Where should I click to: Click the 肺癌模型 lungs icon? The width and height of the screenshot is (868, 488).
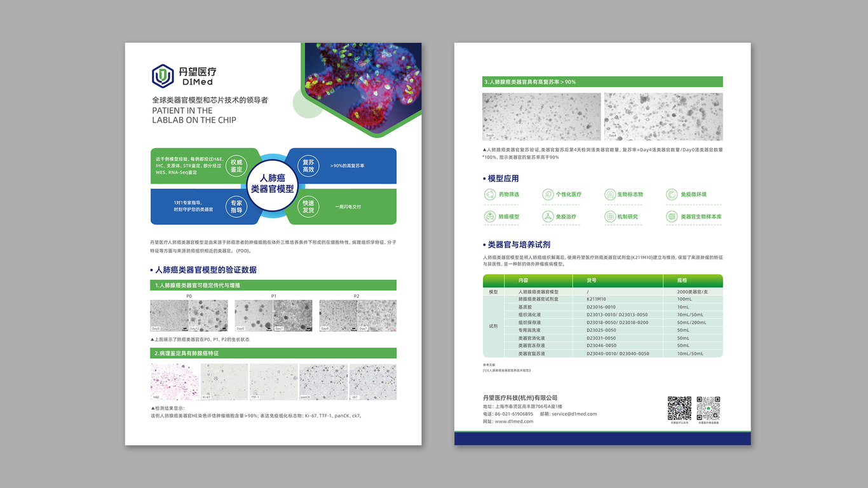pyautogui.click(x=490, y=217)
